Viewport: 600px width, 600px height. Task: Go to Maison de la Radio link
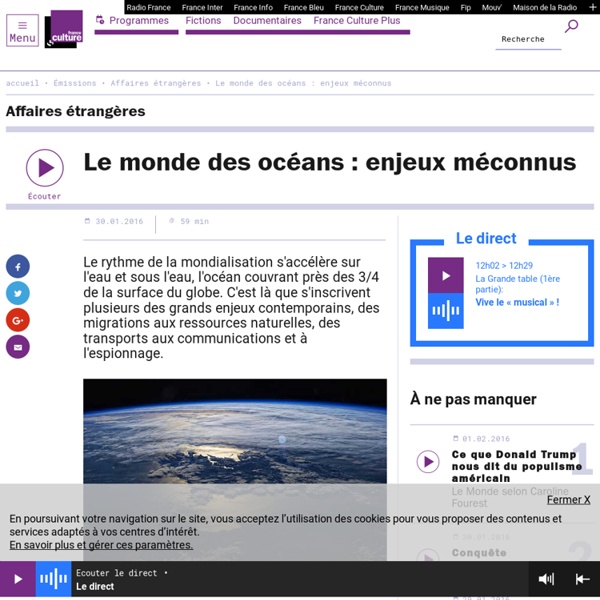pos(545,7)
